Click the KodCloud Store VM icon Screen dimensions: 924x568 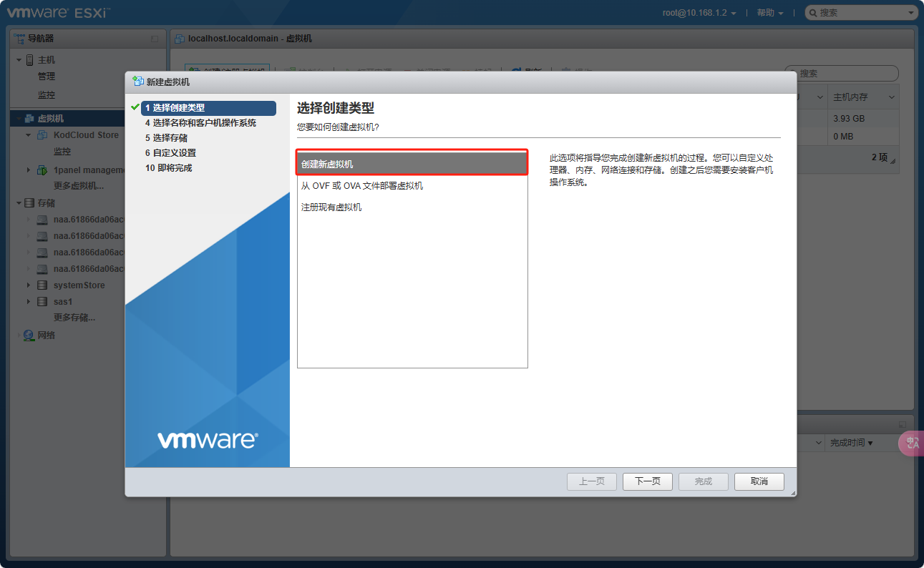tap(42, 135)
